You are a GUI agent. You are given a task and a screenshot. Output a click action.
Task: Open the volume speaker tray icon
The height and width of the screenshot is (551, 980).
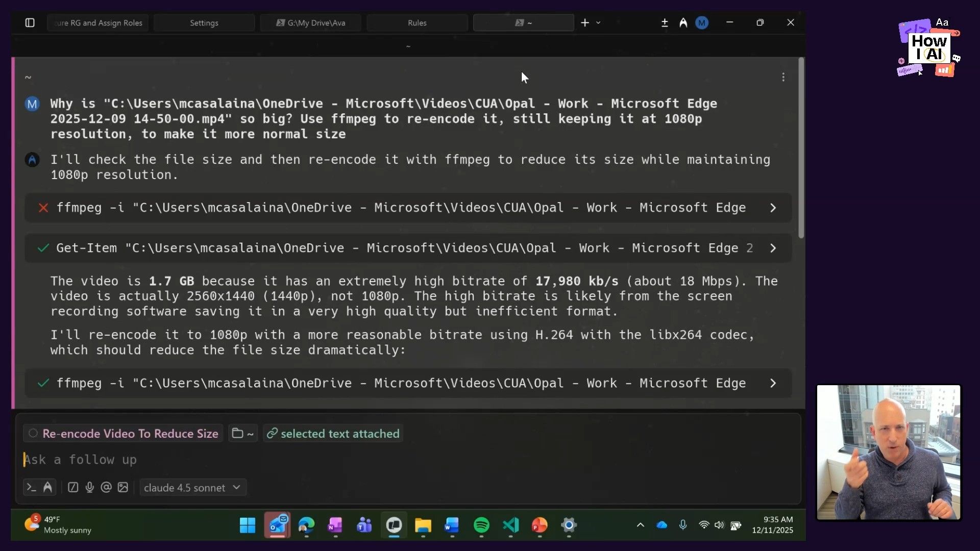(x=719, y=525)
